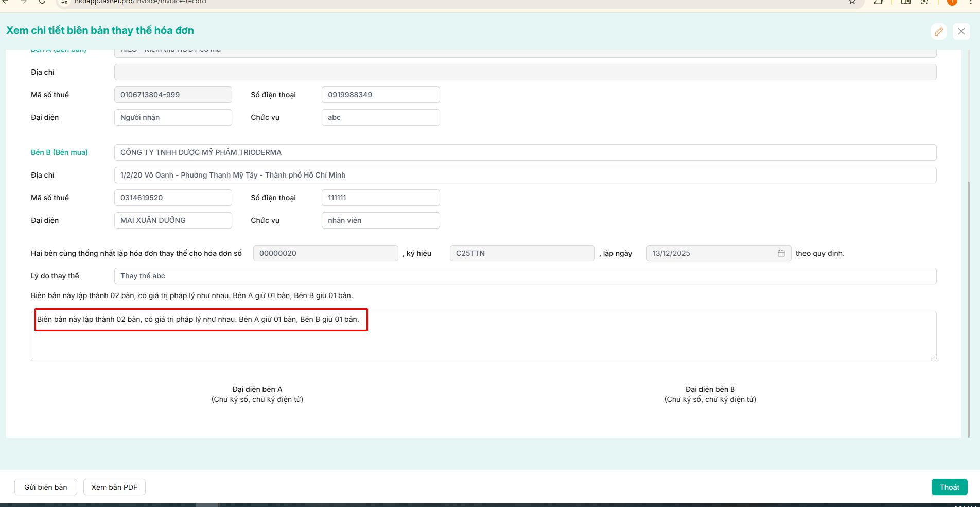
Task: Click the pencil edit icon
Action: (939, 31)
